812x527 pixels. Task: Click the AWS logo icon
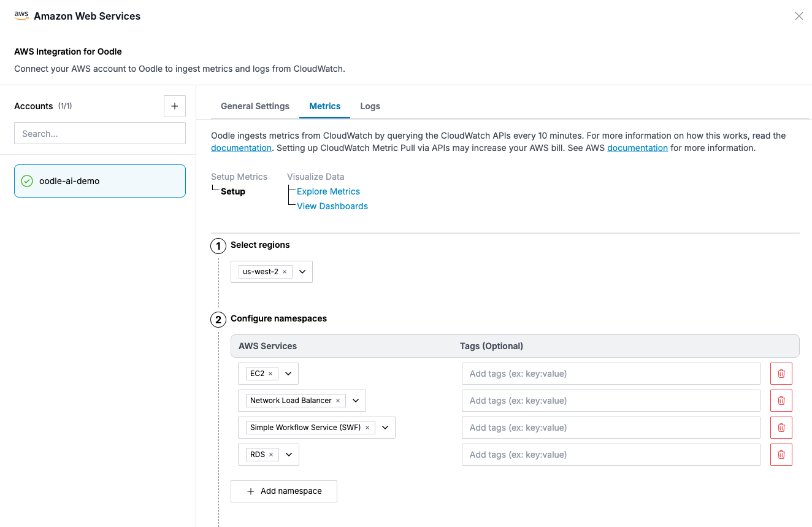pyautogui.click(x=21, y=15)
